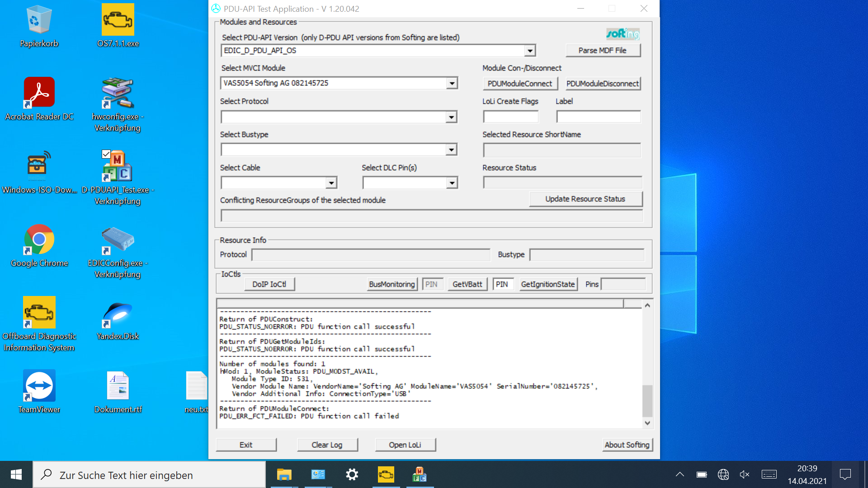Viewport: 868px width, 488px height.
Task: Open Acrobat Reader DC shortcut
Action: 39,99
